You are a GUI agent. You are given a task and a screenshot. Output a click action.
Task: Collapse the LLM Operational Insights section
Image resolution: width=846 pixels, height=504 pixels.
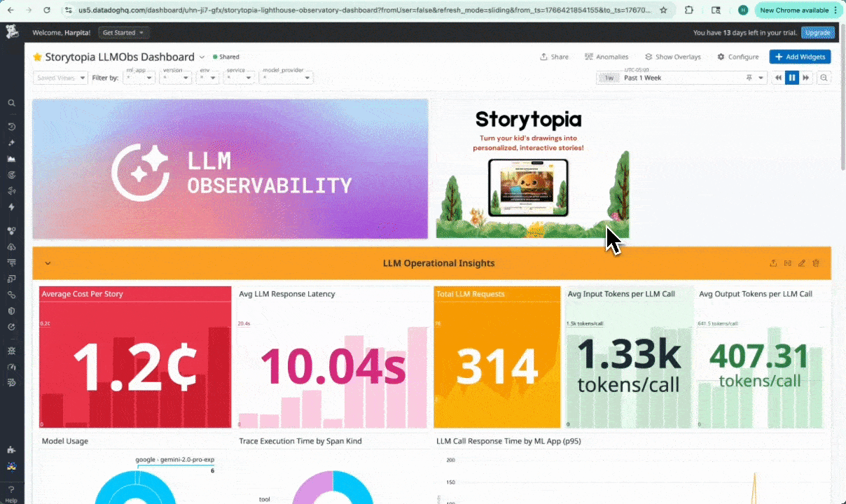pos(48,262)
